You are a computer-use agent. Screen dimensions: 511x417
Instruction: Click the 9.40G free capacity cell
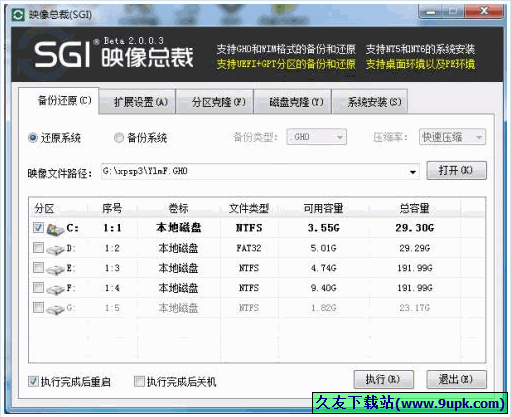point(323,288)
